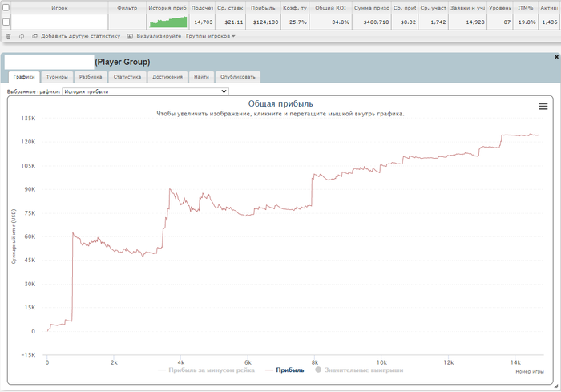The width and height of the screenshot is (561, 392).
Task: Click the refresh statistics icon
Action: tap(22, 37)
